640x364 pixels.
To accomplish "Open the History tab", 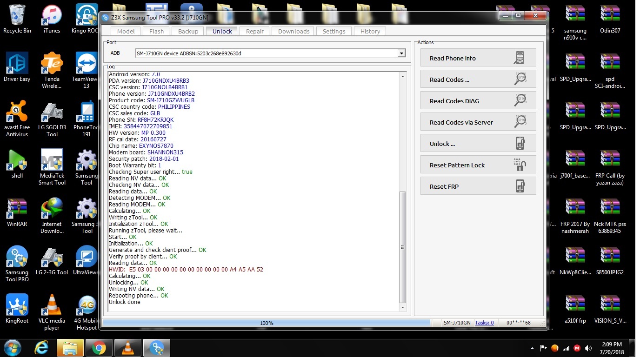I will (370, 31).
